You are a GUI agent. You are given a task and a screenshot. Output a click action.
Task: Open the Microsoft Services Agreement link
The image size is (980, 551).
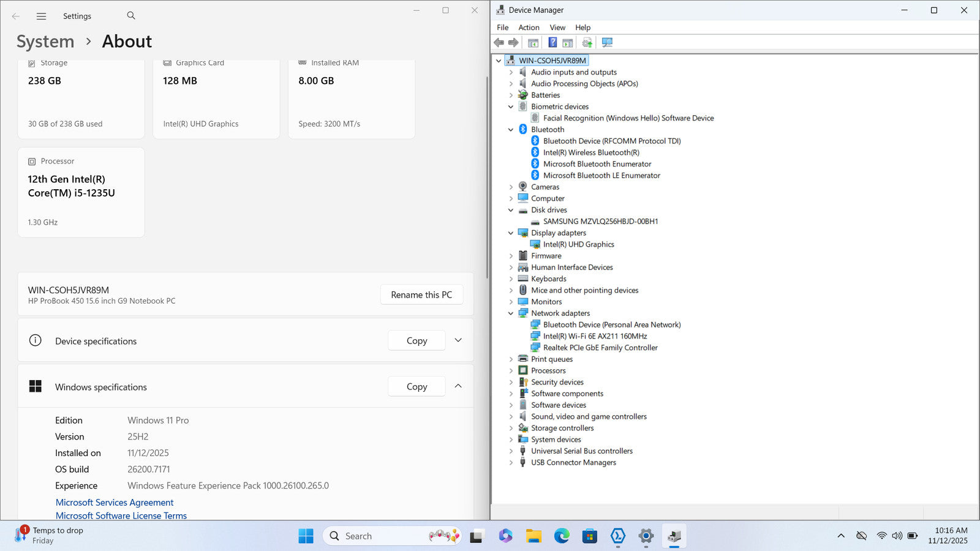pos(115,503)
